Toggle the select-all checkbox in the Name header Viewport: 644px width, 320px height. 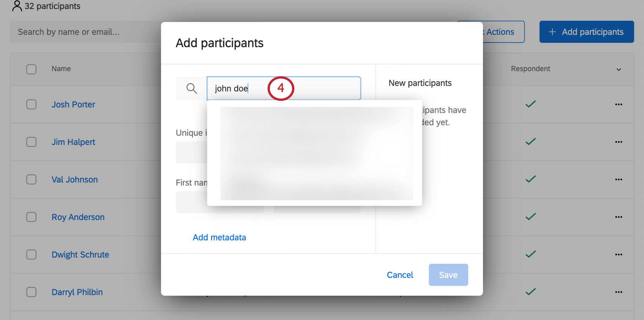click(x=31, y=69)
